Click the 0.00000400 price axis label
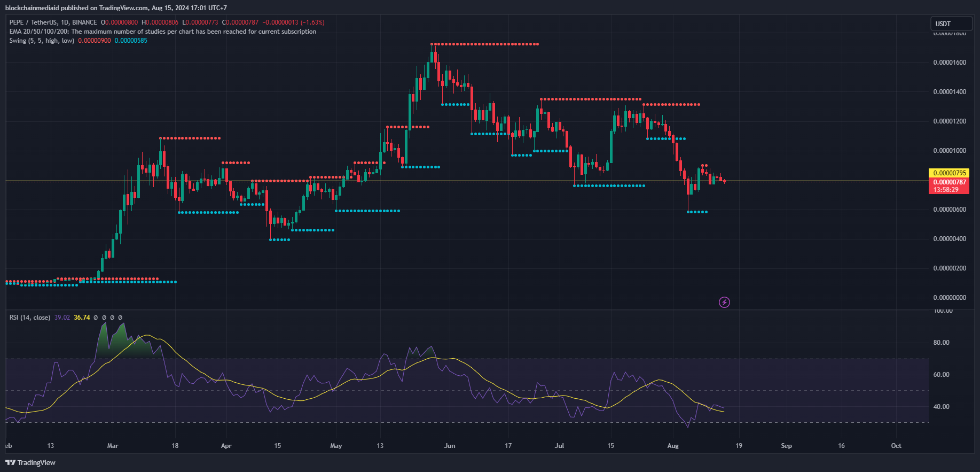Image resolution: width=980 pixels, height=472 pixels. tap(950, 239)
